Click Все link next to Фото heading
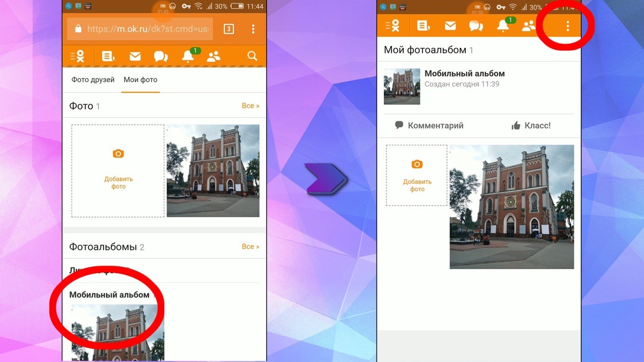 tap(250, 106)
